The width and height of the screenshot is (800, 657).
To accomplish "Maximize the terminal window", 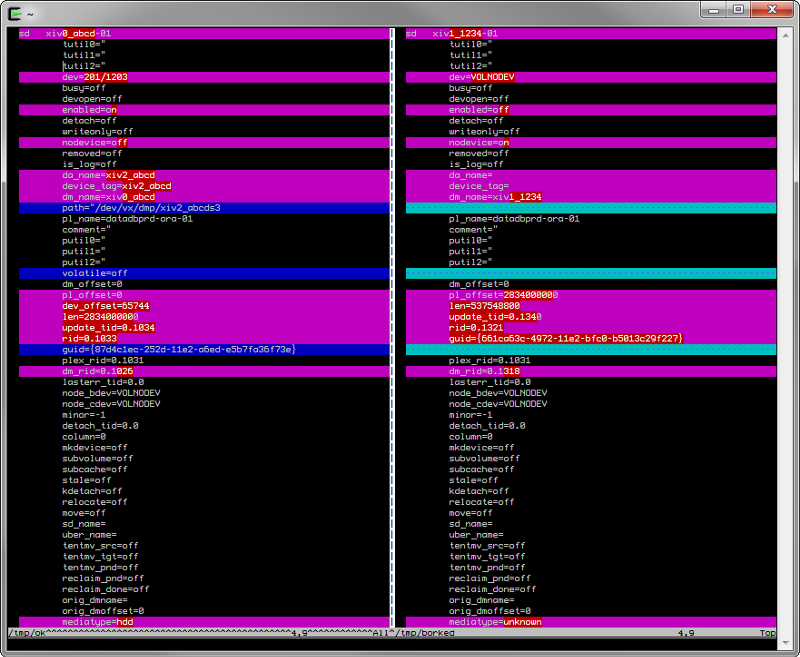I will click(739, 9).
